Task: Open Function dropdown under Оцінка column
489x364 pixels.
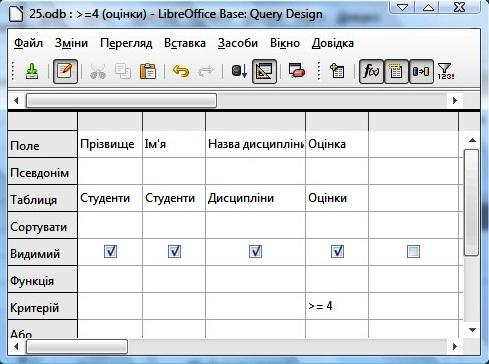Action: pyautogui.click(x=337, y=279)
